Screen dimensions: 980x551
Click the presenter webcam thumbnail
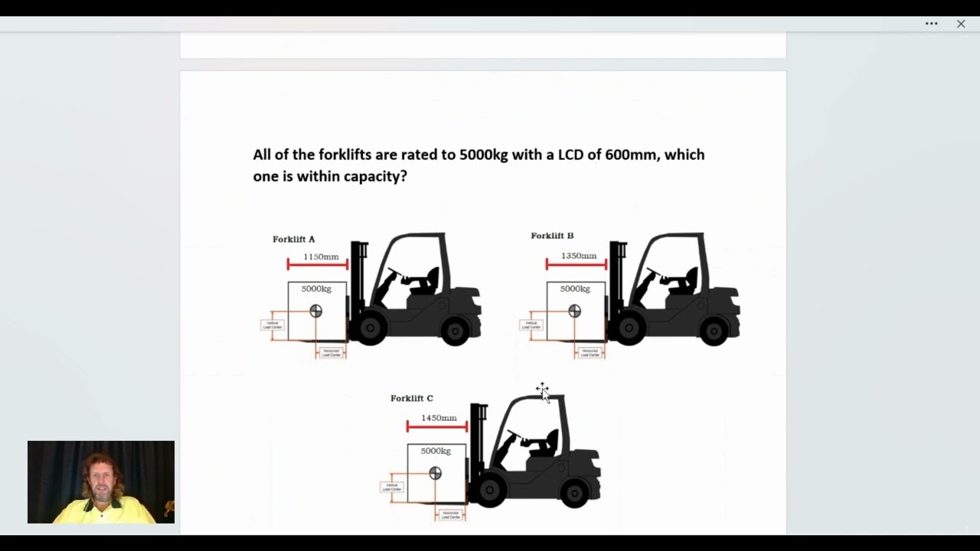pos(101,482)
